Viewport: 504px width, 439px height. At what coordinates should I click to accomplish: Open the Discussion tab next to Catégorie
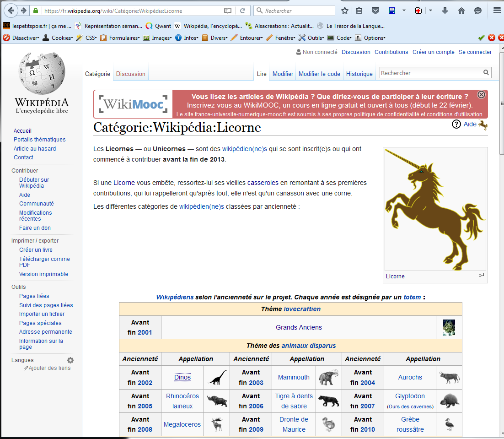[x=131, y=74]
